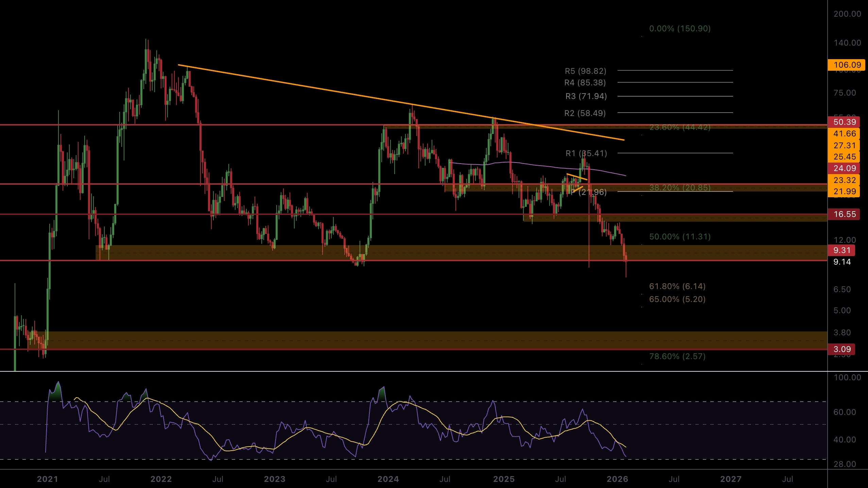Click the R1 (35.41) pivot label
Screen dimensions: 868x488
coord(586,153)
